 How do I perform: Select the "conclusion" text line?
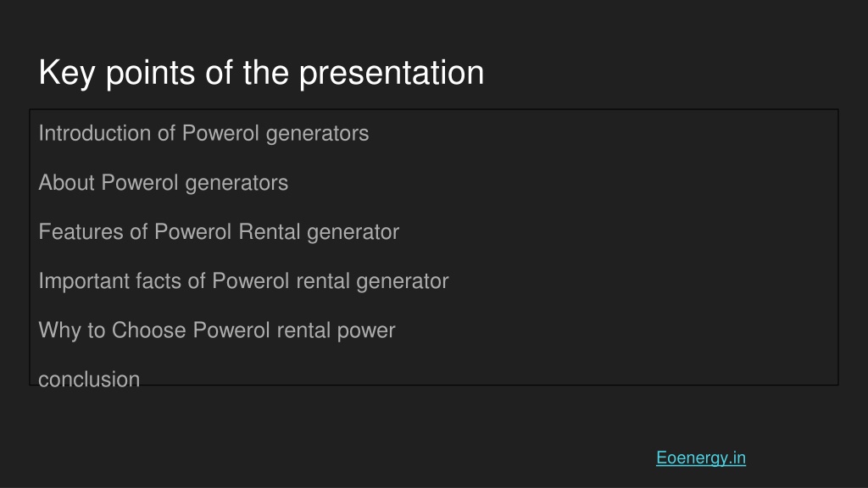89,380
